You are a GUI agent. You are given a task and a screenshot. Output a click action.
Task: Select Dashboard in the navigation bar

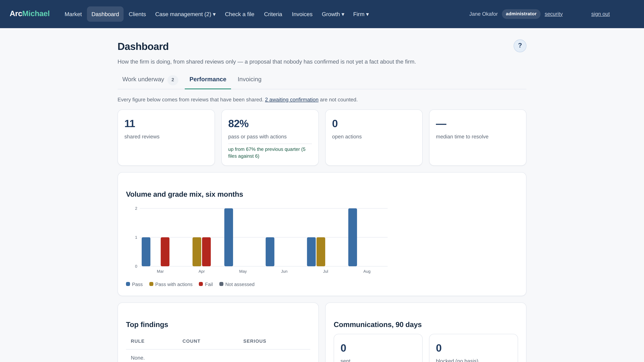coord(105,14)
